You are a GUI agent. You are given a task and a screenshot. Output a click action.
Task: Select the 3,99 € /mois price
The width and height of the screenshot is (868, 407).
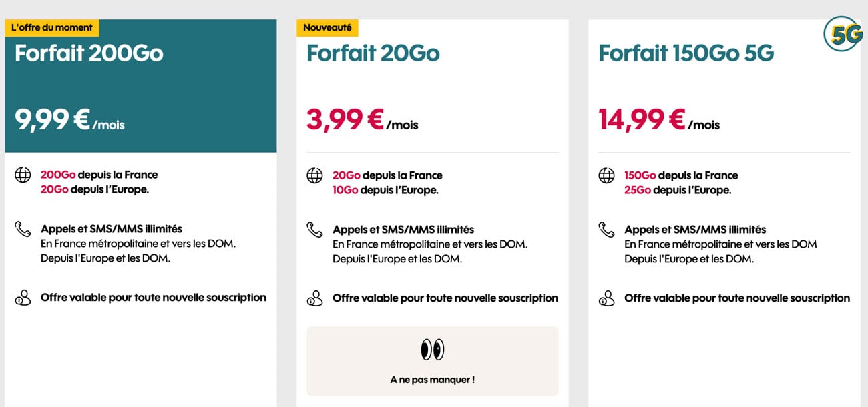click(x=363, y=120)
